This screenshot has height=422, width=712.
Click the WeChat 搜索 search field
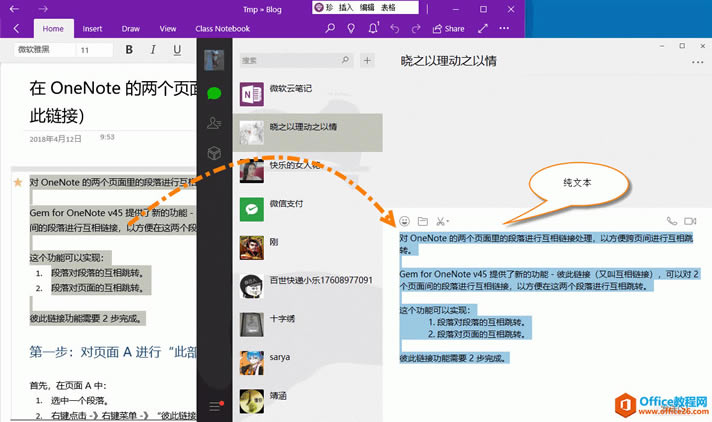point(295,61)
